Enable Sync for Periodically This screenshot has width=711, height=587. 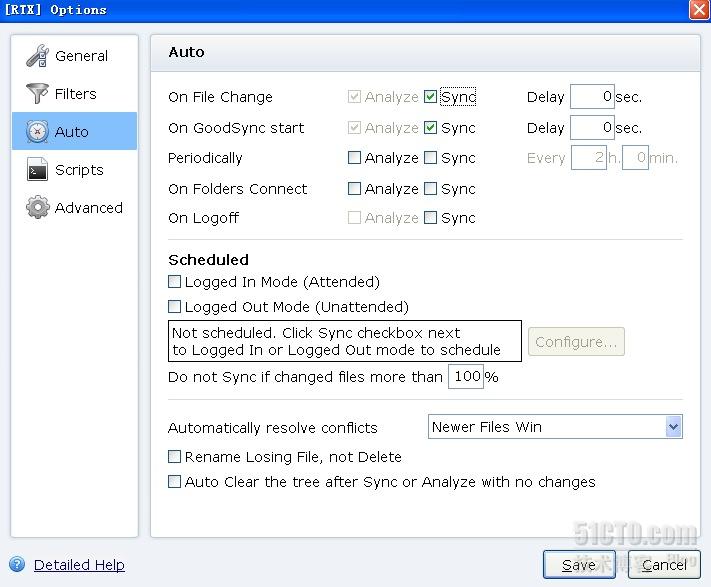430,158
